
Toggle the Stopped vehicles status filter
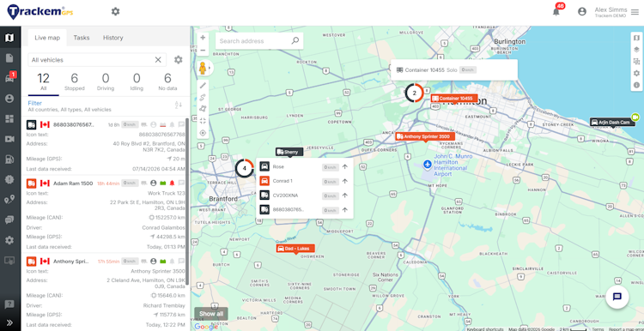pos(75,81)
